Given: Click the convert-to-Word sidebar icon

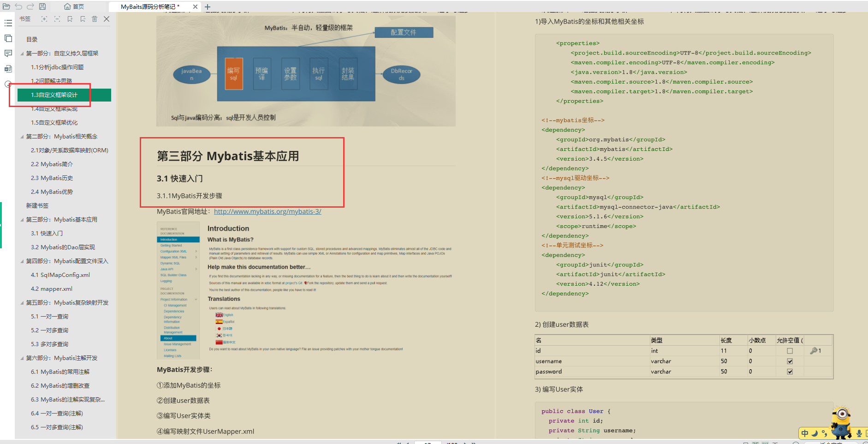Looking at the screenshot, I should [x=8, y=69].
